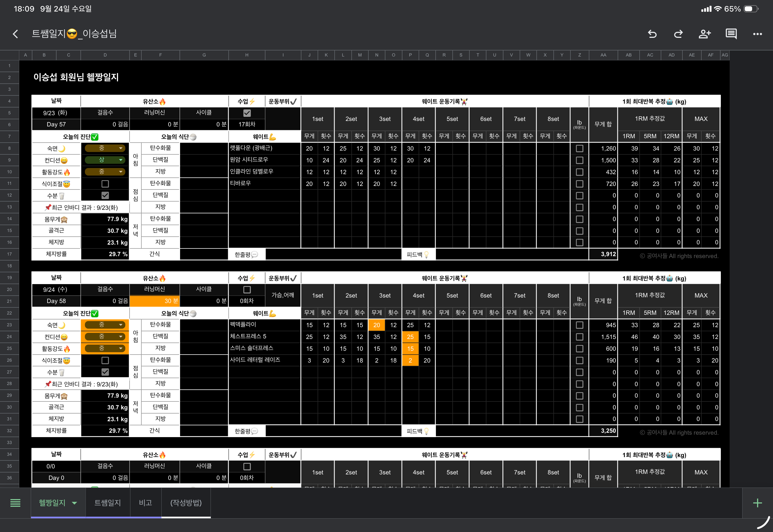Open the three-dot more menu
The width and height of the screenshot is (773, 532).
[x=757, y=34]
